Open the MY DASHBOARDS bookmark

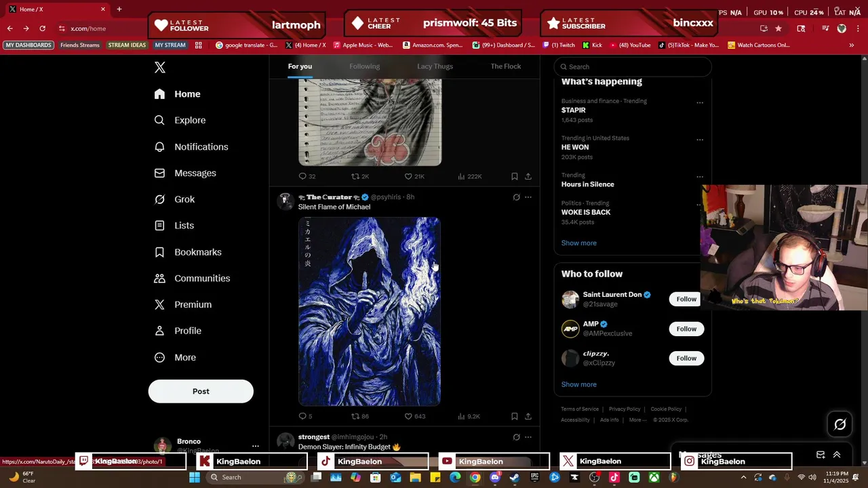(28, 45)
